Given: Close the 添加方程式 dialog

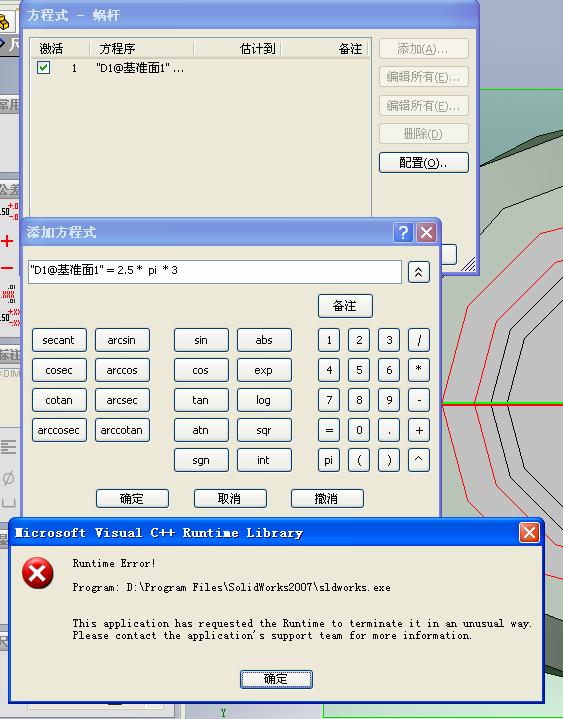Looking at the screenshot, I should (x=426, y=232).
